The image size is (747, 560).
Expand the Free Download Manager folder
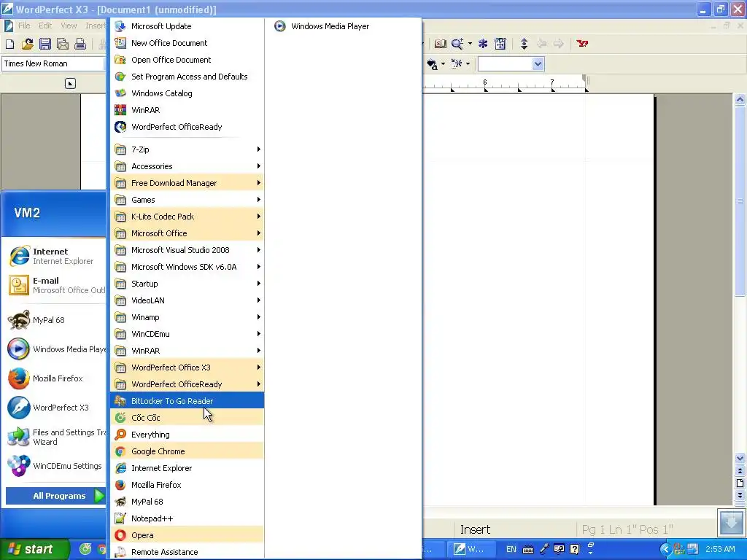[187, 183]
